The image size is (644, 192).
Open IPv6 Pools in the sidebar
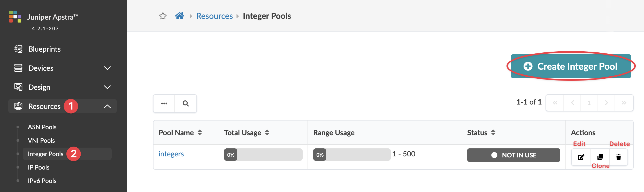pos(42,181)
